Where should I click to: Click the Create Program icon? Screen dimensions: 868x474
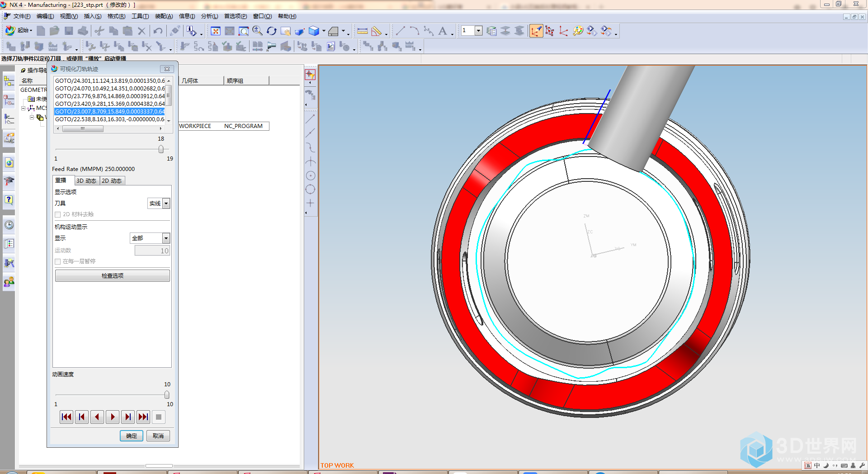(x=11, y=46)
